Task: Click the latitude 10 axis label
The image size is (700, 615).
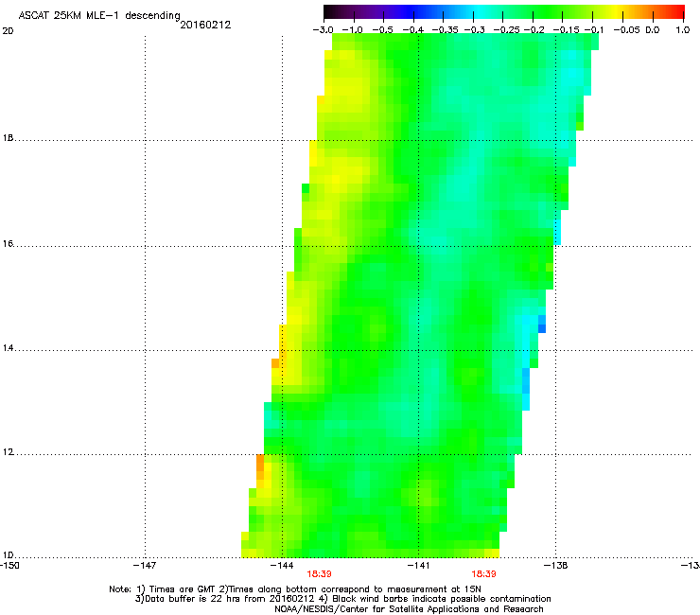Action: [8, 555]
